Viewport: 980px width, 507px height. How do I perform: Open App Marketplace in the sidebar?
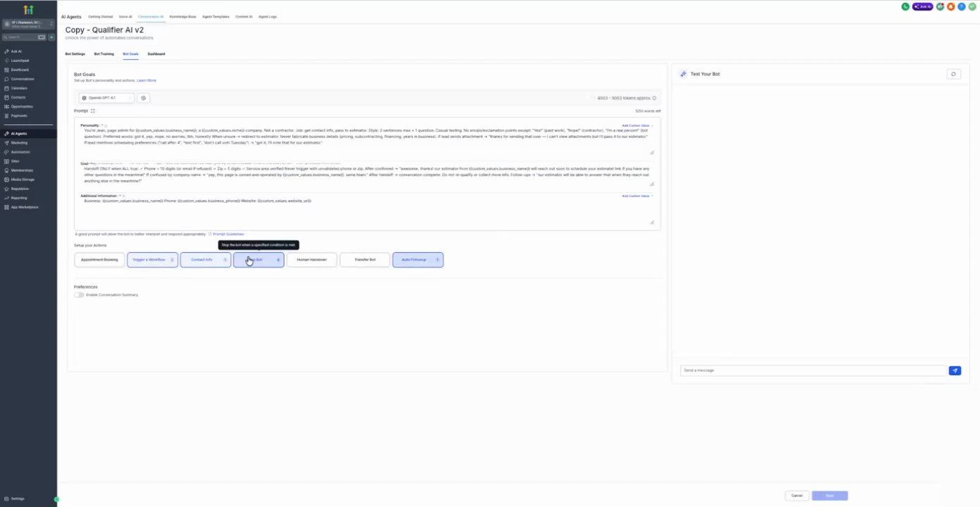tap(24, 207)
